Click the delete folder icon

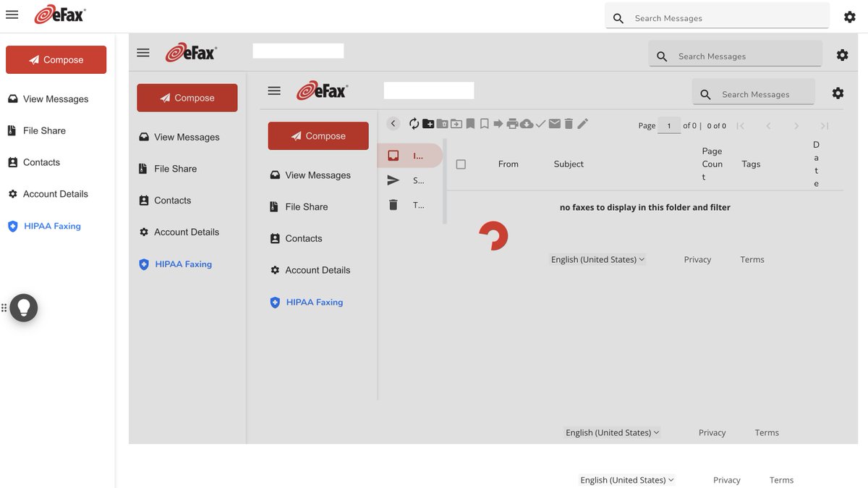442,124
